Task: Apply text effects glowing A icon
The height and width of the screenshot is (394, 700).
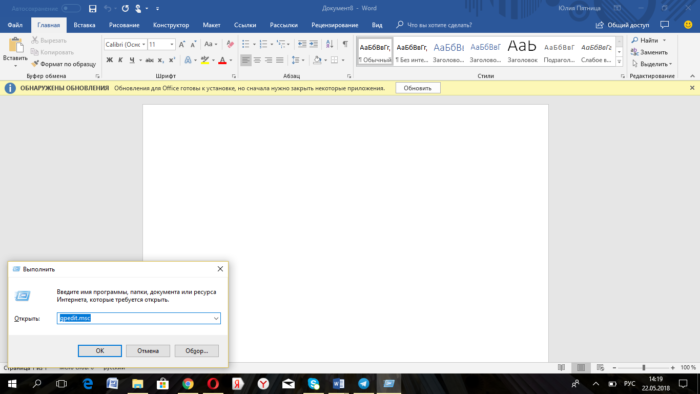Action: 188,60
